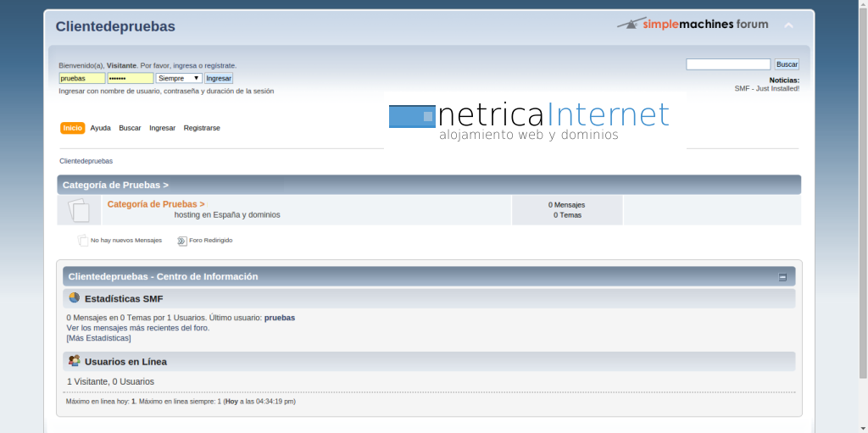Click the Simple Machines Forum logo
The width and height of the screenshot is (868, 433).
(693, 24)
